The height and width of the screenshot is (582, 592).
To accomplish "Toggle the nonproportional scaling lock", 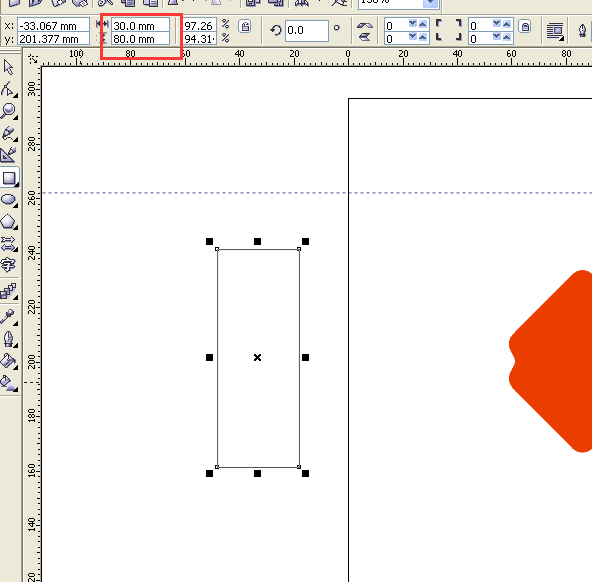I will point(245,26).
